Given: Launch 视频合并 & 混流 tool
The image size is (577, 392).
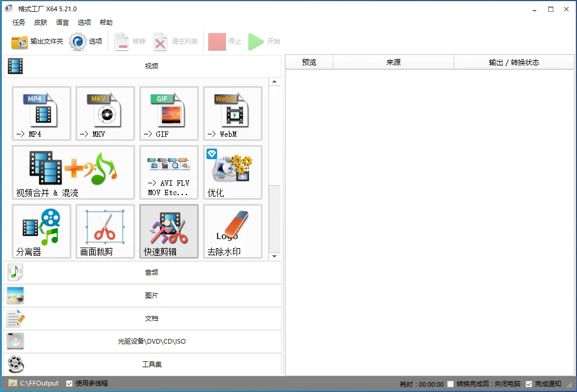Looking at the screenshot, I should (x=73, y=172).
